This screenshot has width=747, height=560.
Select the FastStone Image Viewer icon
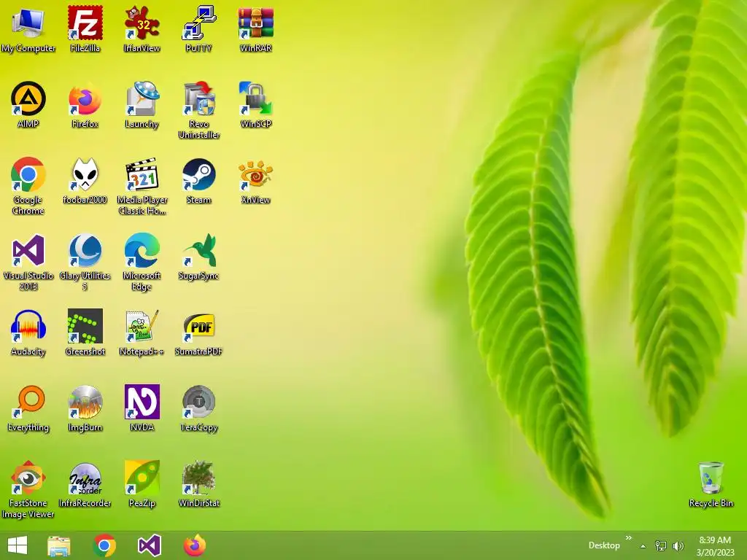[x=28, y=489]
